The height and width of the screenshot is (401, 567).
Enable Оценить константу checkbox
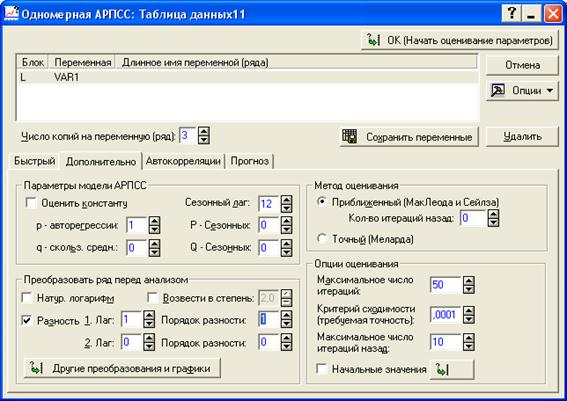[31, 203]
